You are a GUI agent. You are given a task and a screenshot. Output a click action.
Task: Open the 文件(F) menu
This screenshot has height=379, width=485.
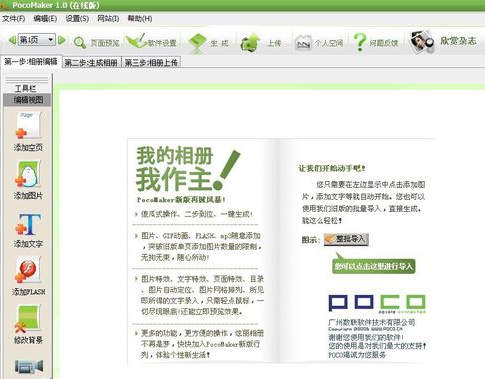pos(13,18)
